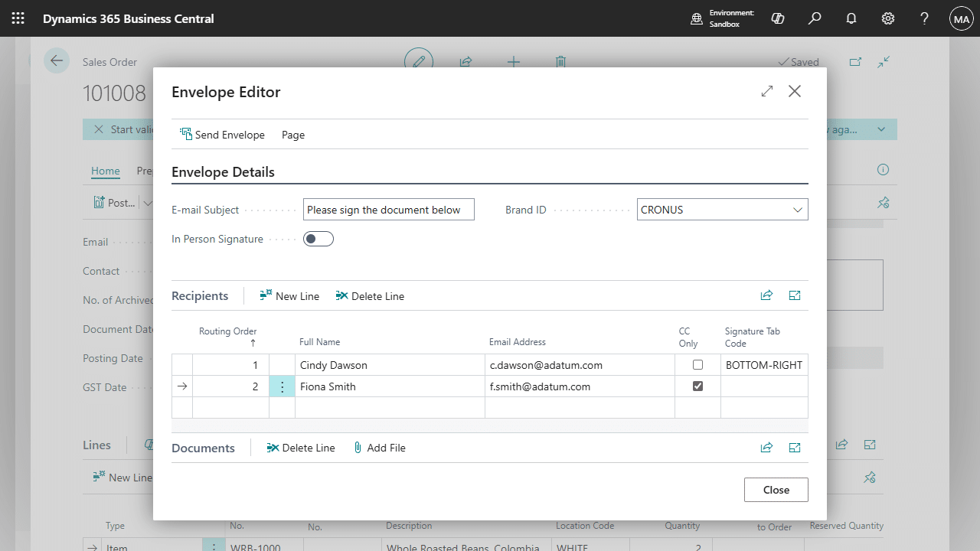This screenshot has width=980, height=551.
Task: Open the app launcher waffle icon
Action: [18, 18]
